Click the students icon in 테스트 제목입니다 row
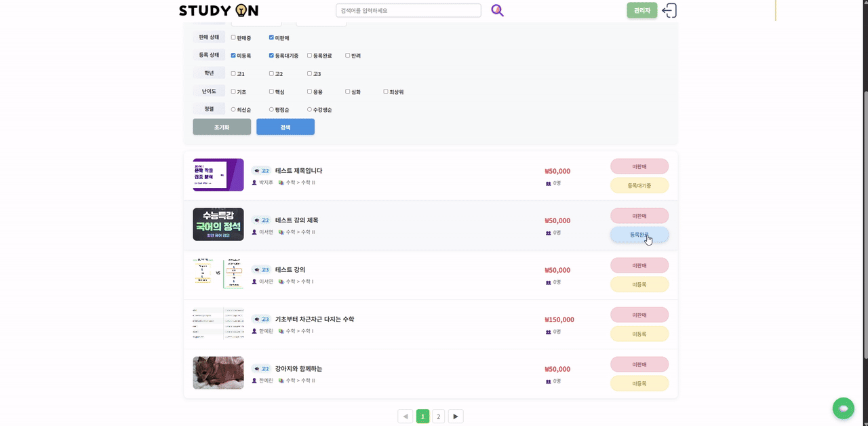The image size is (868, 426). click(548, 183)
